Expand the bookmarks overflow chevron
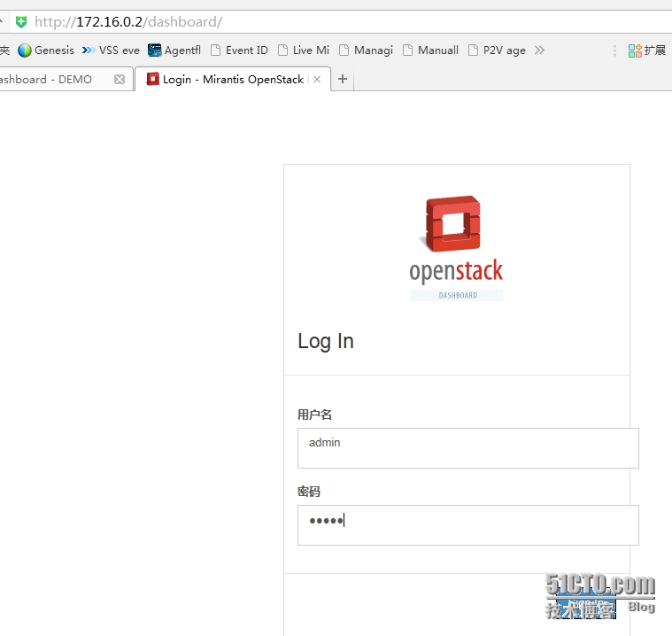672x636 pixels. (539, 50)
